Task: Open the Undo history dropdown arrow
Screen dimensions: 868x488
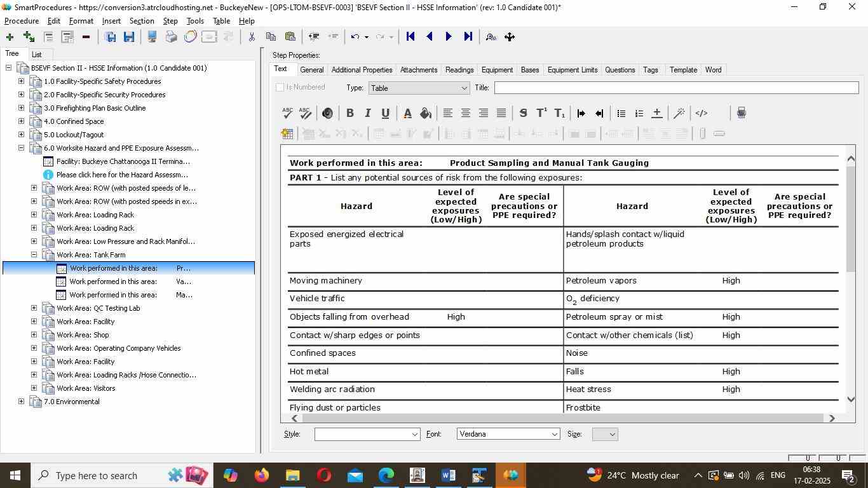Action: (367, 37)
